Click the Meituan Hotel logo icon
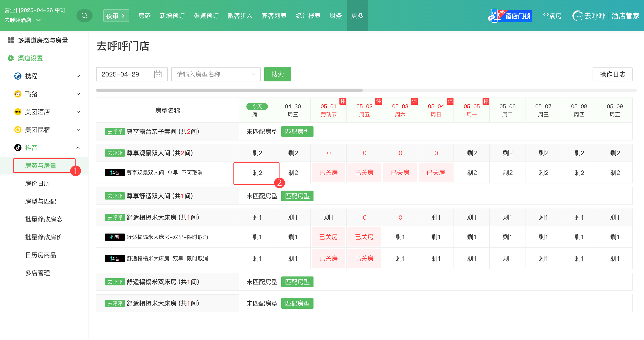 click(x=18, y=112)
